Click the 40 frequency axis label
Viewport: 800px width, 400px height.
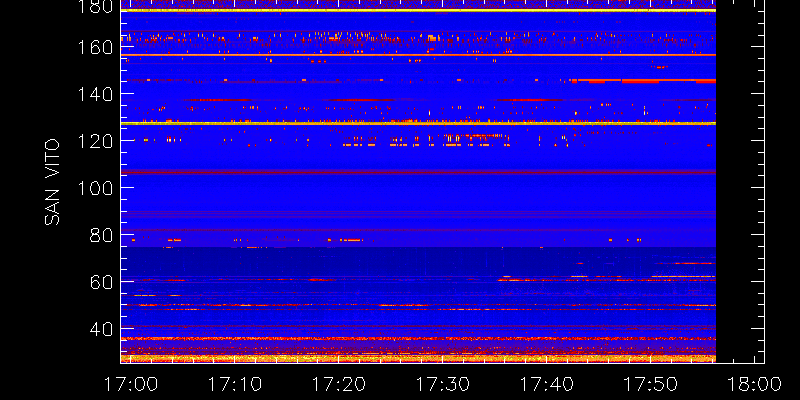tap(101, 329)
